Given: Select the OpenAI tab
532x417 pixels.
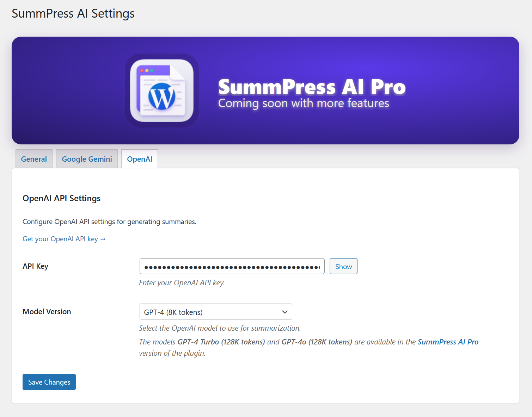Looking at the screenshot, I should point(140,159).
